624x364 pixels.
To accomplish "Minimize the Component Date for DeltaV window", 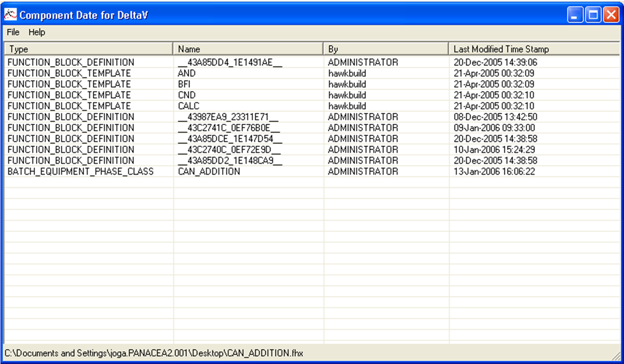I will pyautogui.click(x=575, y=15).
